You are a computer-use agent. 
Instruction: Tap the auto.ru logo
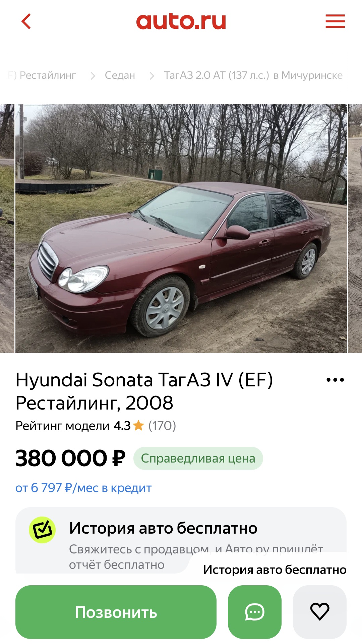click(181, 21)
